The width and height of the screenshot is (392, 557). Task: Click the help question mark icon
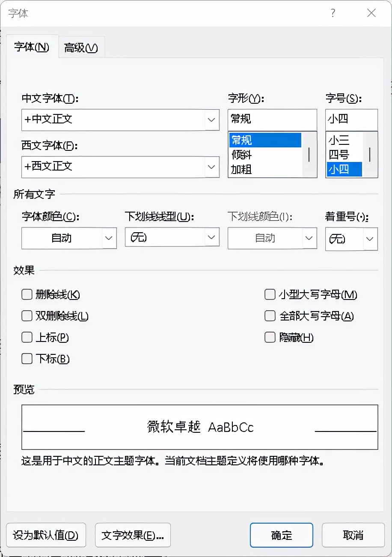click(x=333, y=13)
